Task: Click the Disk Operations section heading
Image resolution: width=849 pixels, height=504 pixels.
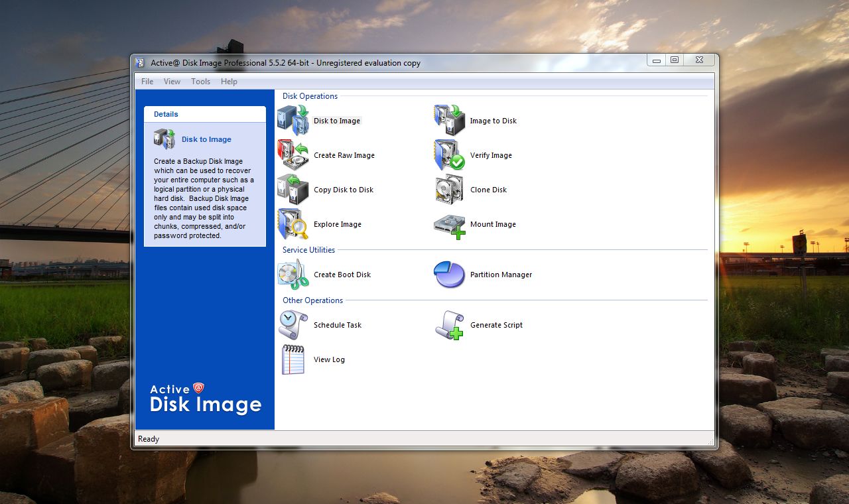Action: pos(310,96)
